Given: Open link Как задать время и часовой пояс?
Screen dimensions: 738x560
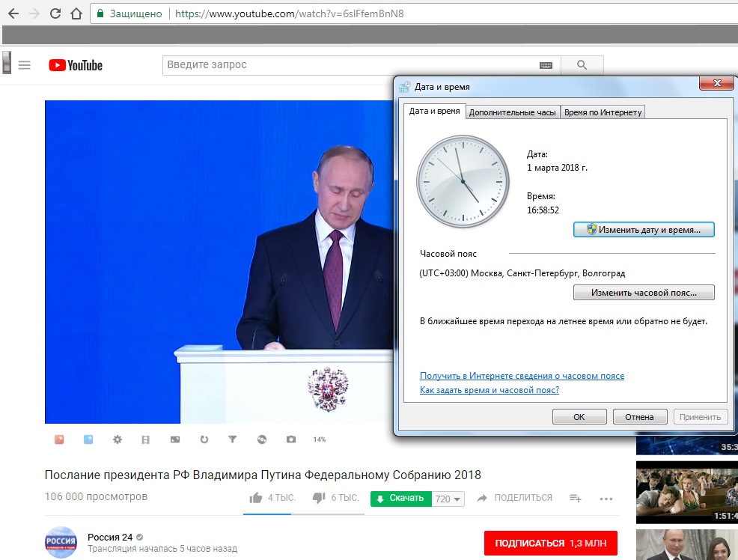Looking at the screenshot, I should point(490,390).
